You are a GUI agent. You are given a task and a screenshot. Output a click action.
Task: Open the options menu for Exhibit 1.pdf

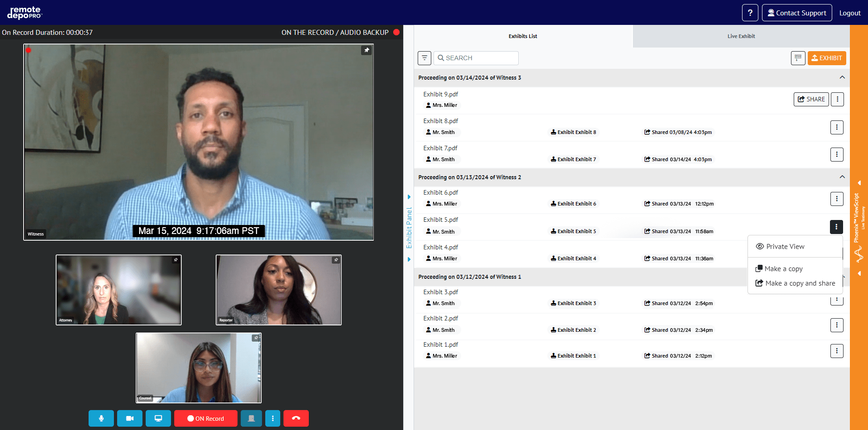pyautogui.click(x=837, y=351)
